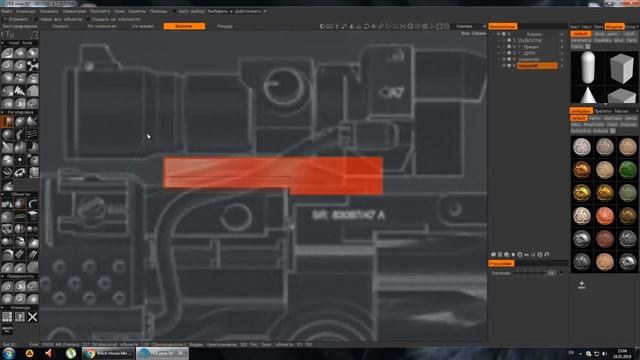Screen dimensions: 640x360
Task: Click the taskbar clock
Action: coord(622,353)
